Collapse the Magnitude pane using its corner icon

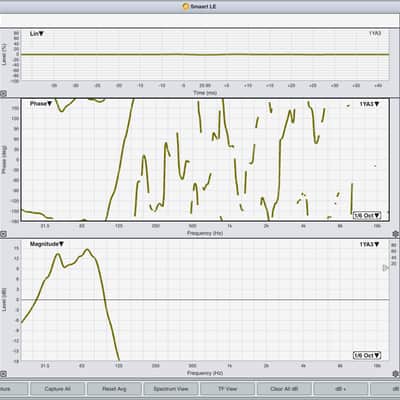point(3,374)
